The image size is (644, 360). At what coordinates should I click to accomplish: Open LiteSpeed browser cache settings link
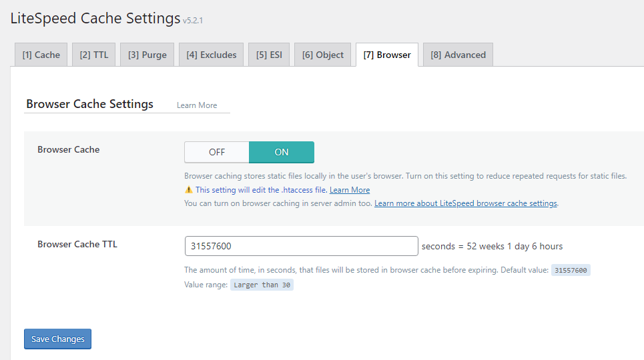click(466, 203)
